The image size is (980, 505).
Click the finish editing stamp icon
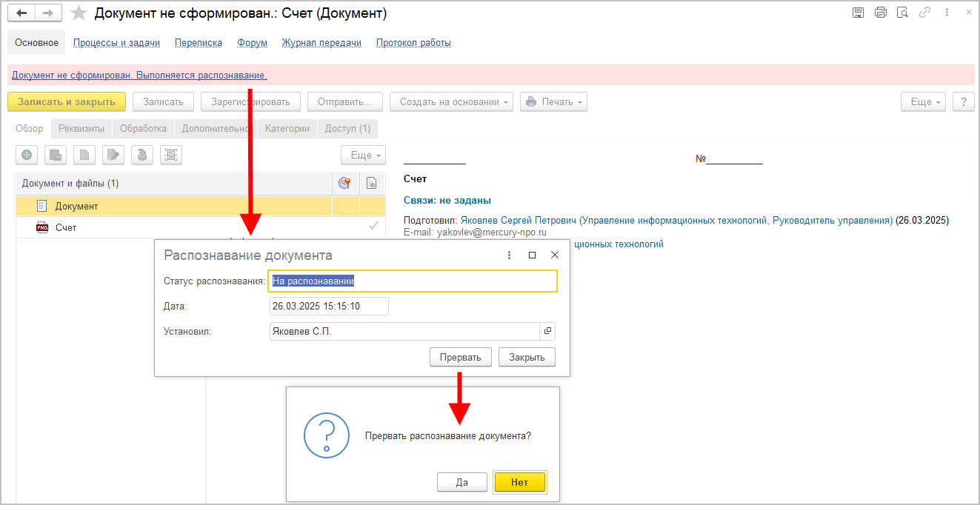click(142, 155)
